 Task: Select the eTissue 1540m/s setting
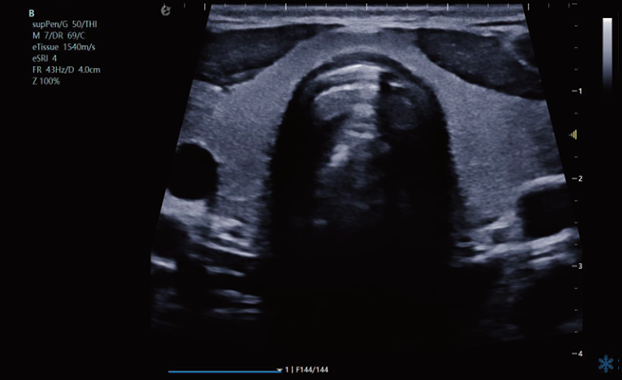click(x=64, y=47)
